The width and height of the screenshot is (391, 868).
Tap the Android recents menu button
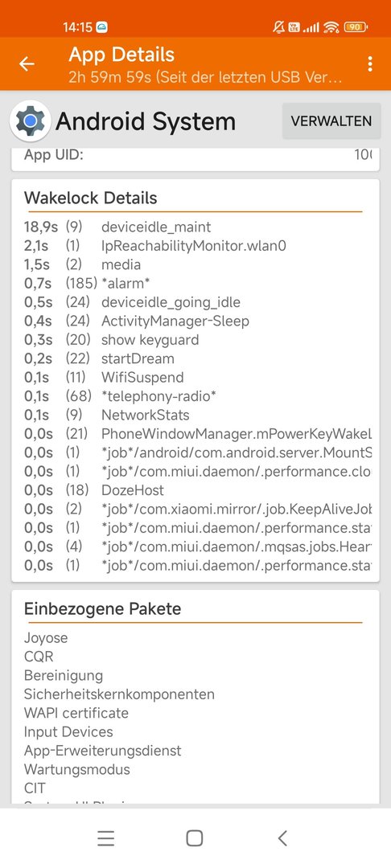105,838
